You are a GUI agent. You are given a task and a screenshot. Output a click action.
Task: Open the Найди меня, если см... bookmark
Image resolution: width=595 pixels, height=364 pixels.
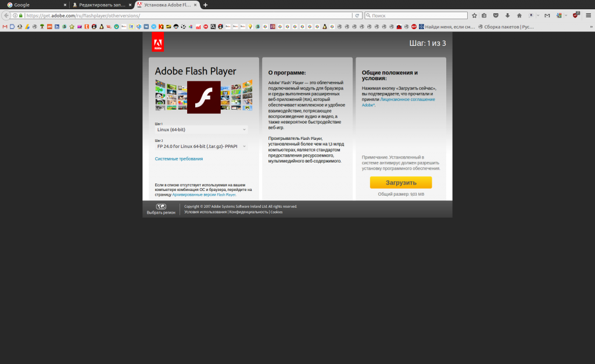(447, 27)
